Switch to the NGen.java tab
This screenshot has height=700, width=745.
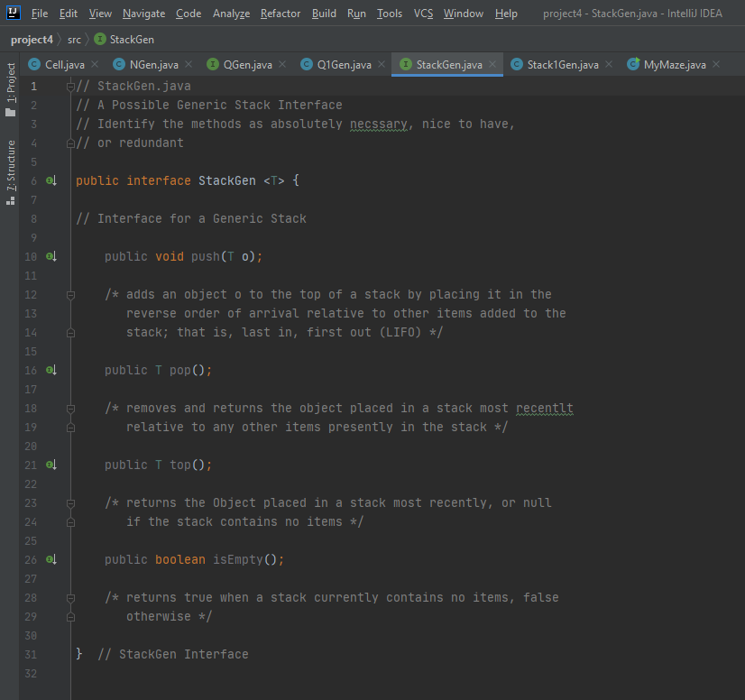pos(154,65)
